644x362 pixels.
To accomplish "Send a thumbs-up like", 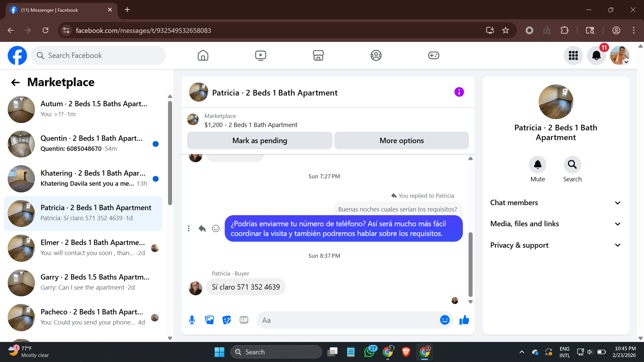I will coord(464,320).
